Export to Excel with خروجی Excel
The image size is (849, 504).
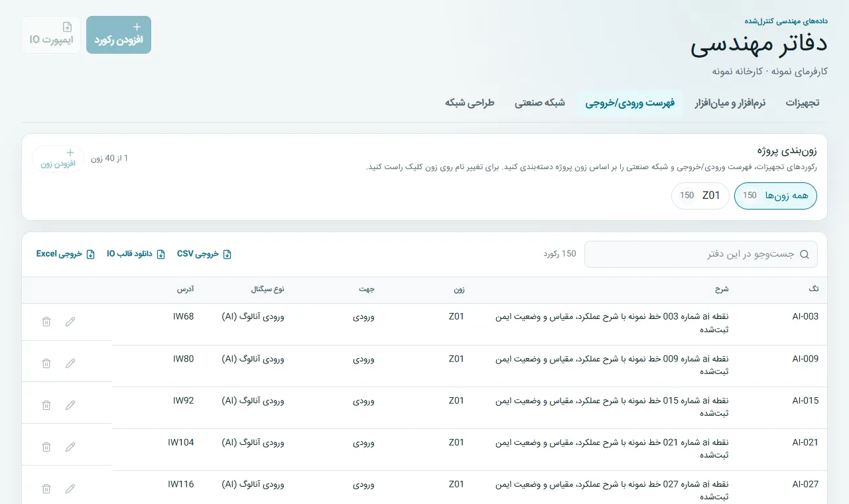coord(66,254)
